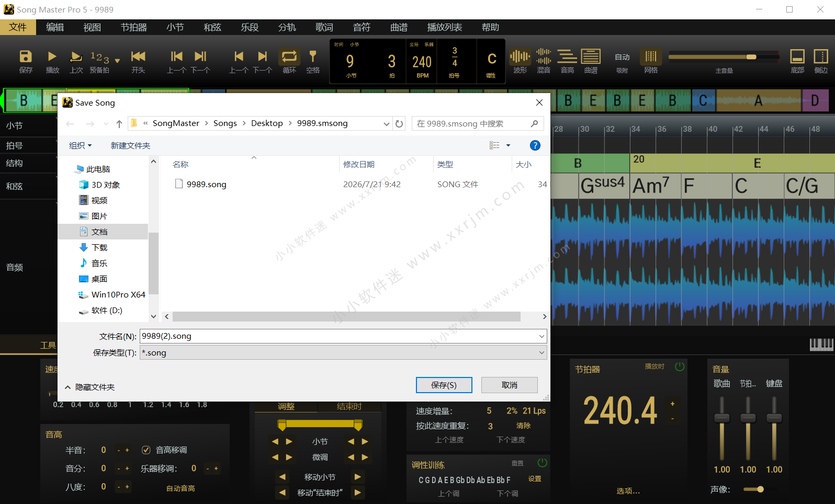Expand the filename history dropdown
Image resolution: width=835 pixels, height=504 pixels.
tap(541, 336)
